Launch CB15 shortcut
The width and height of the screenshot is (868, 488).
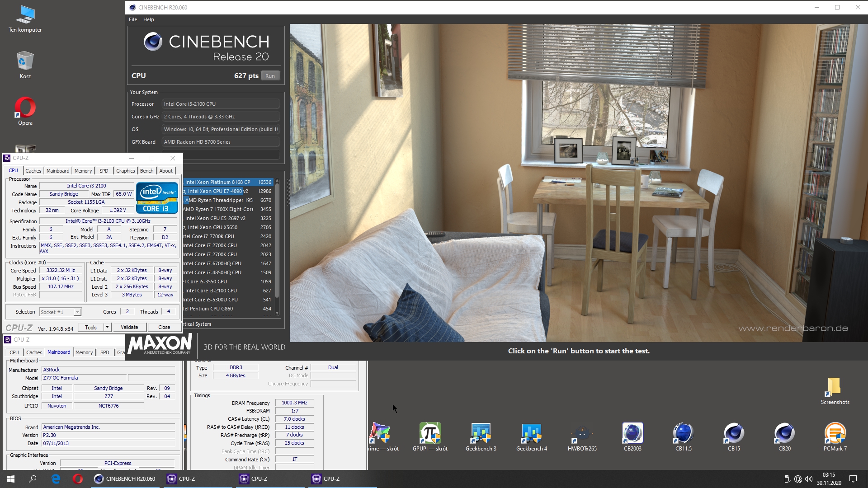[734, 436]
